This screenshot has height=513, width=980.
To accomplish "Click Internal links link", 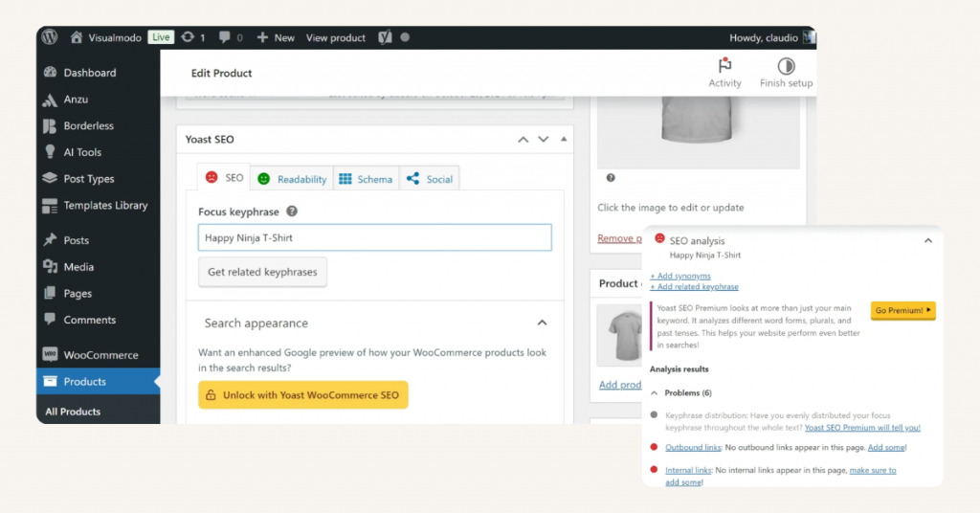I will (688, 470).
